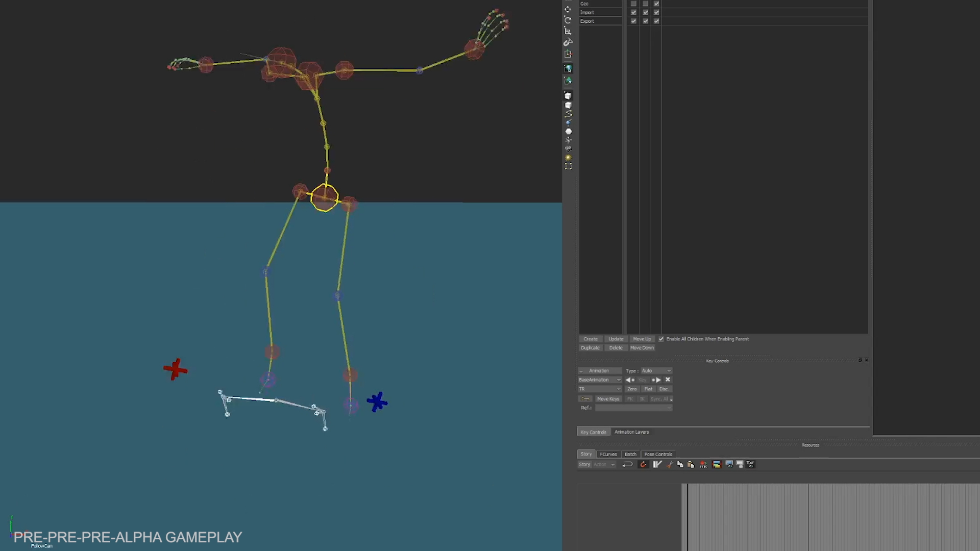Expand the TR keying mode dropdown

coord(599,389)
